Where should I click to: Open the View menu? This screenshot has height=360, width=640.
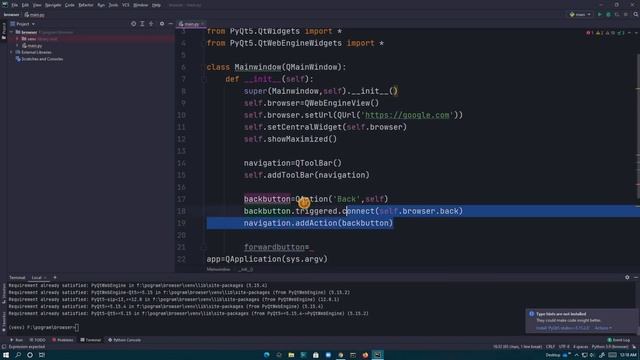click(37, 5)
